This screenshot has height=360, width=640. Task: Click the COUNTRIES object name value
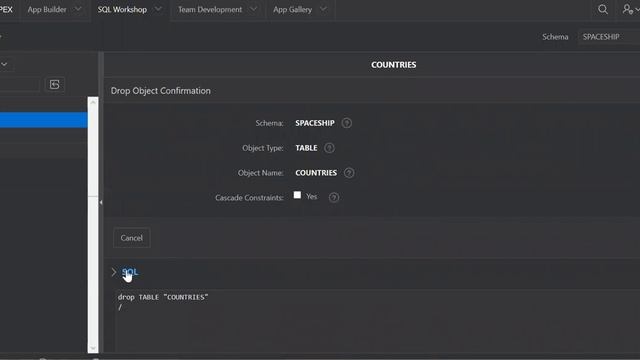click(316, 173)
